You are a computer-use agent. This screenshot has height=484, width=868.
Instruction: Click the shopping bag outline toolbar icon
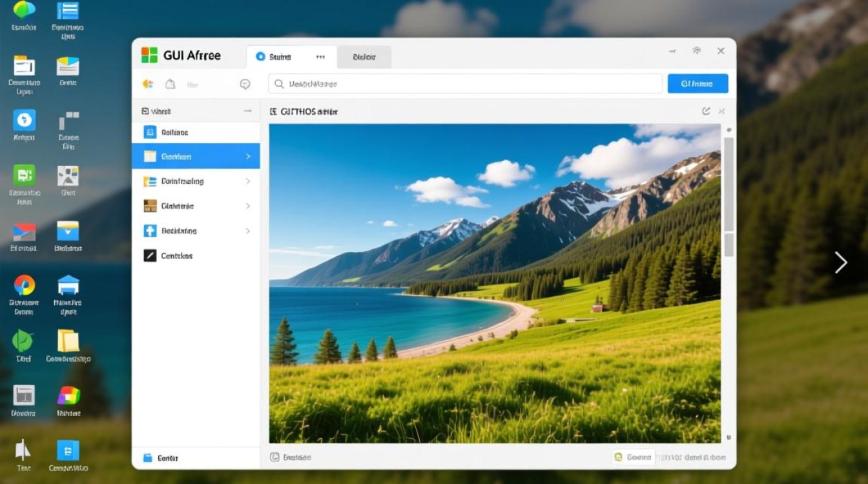pyautogui.click(x=170, y=84)
